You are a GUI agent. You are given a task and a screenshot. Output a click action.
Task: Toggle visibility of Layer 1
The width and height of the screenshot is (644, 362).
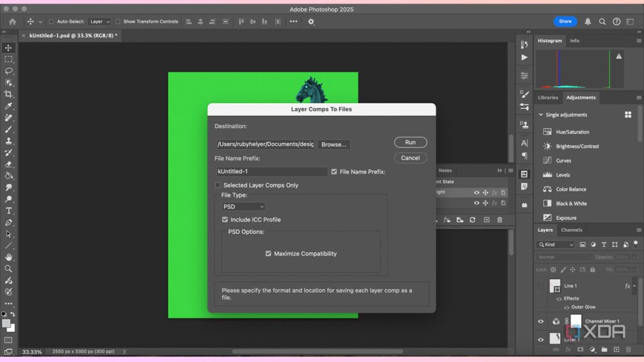click(540, 340)
